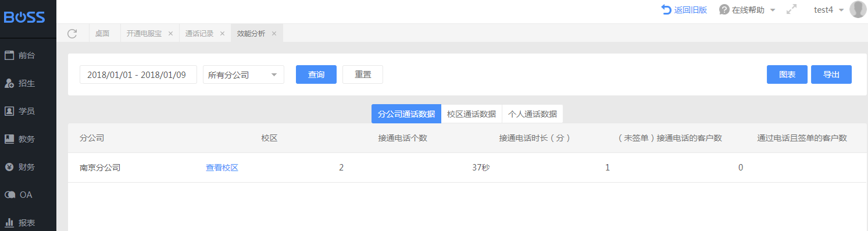Select the 分公司通话数据 tab

406,114
